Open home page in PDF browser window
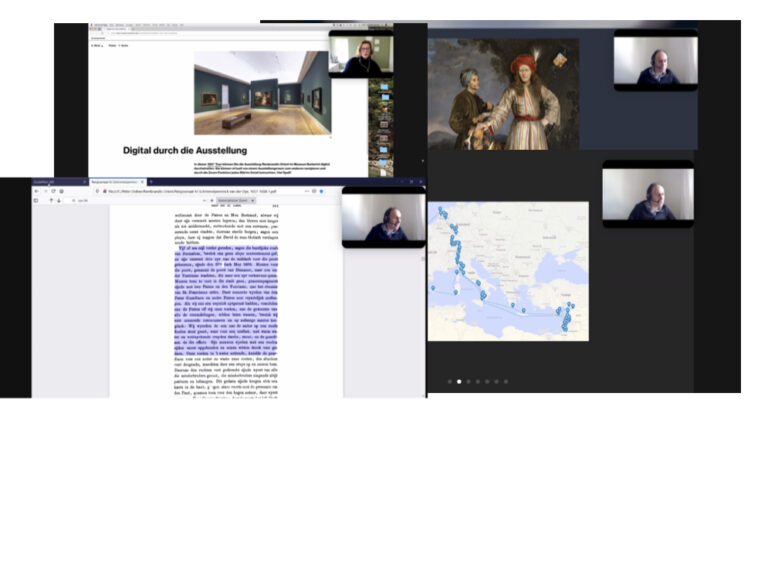The height and width of the screenshot is (576, 768). [61, 191]
